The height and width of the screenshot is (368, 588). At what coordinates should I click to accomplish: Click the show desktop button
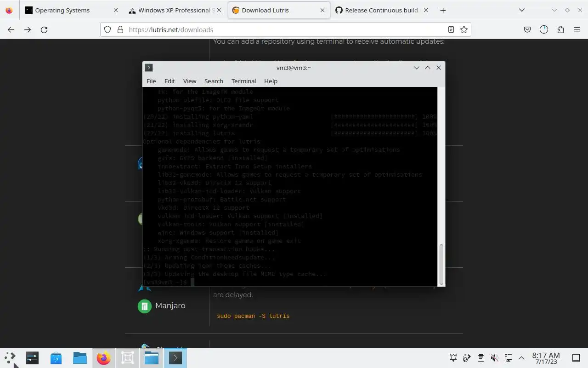tap(576, 358)
